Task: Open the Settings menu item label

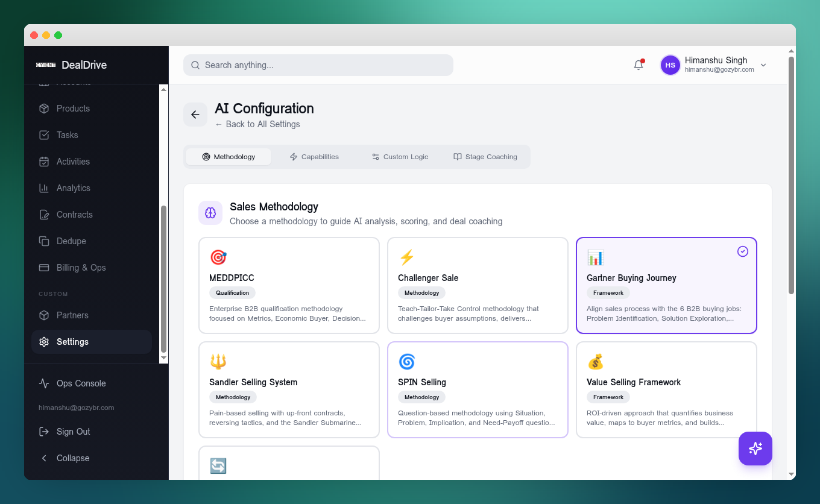Action: pos(72,342)
